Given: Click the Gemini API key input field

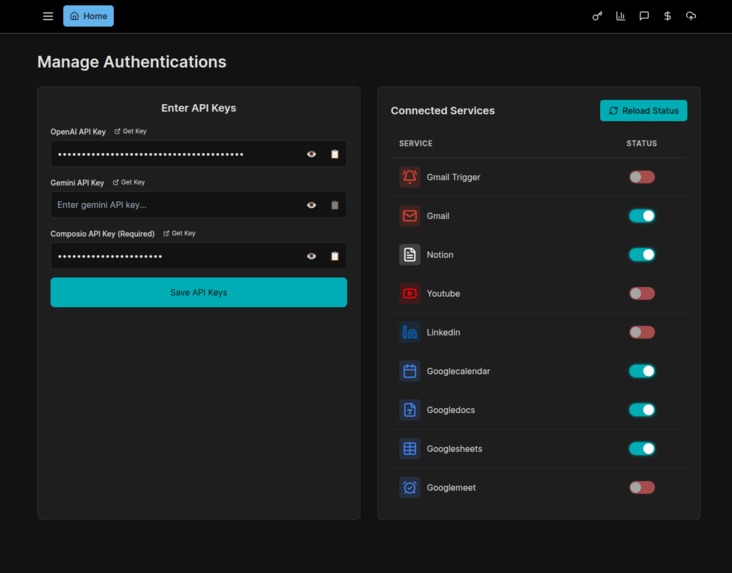Looking at the screenshot, I should pyautogui.click(x=198, y=205).
